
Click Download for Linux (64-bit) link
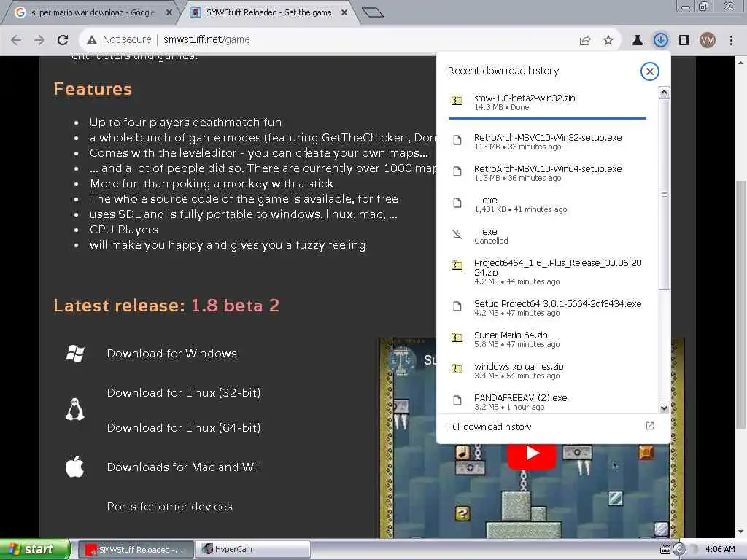point(184,427)
